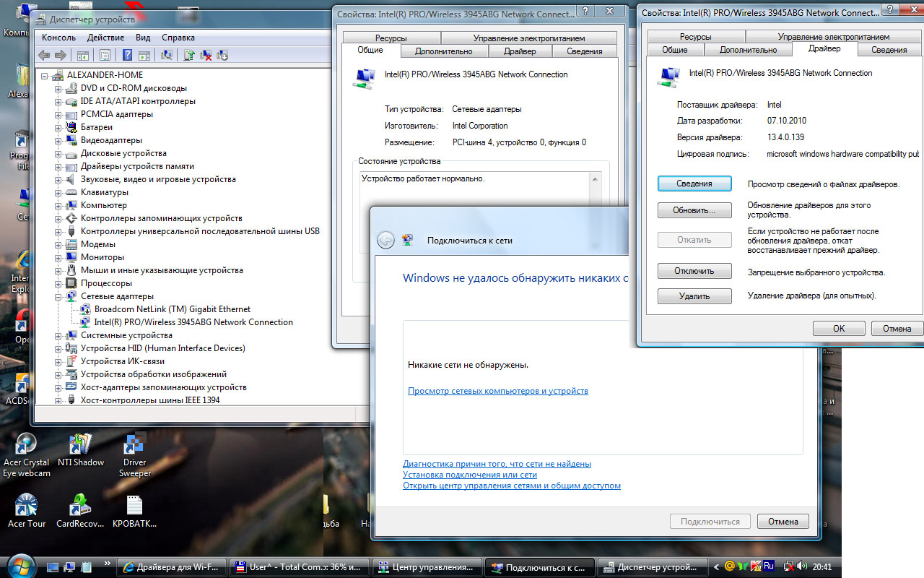Open Сведения tab in right properties window
Image resolution: width=924 pixels, height=578 pixels.
[x=889, y=50]
